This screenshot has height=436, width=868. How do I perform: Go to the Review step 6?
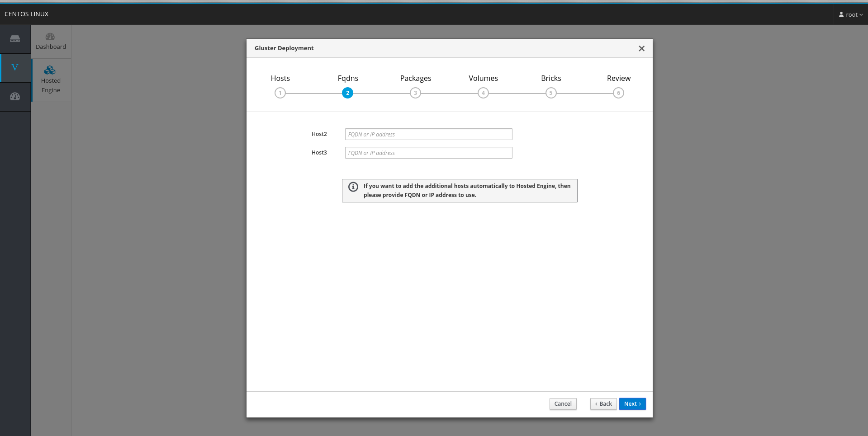[x=618, y=93]
